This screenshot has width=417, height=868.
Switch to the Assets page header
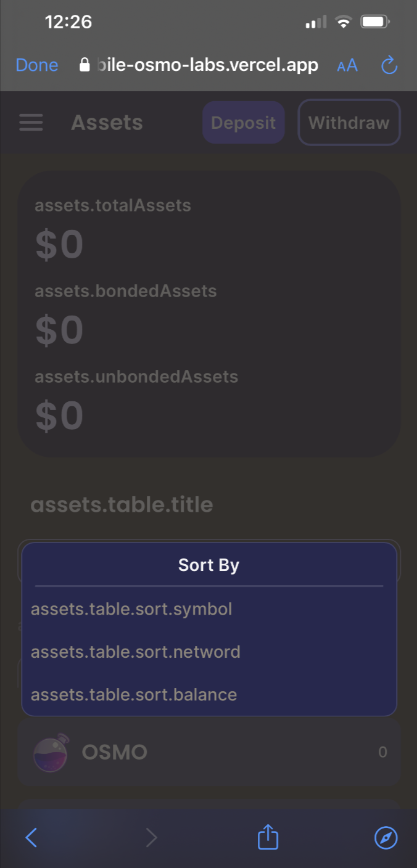(x=106, y=122)
